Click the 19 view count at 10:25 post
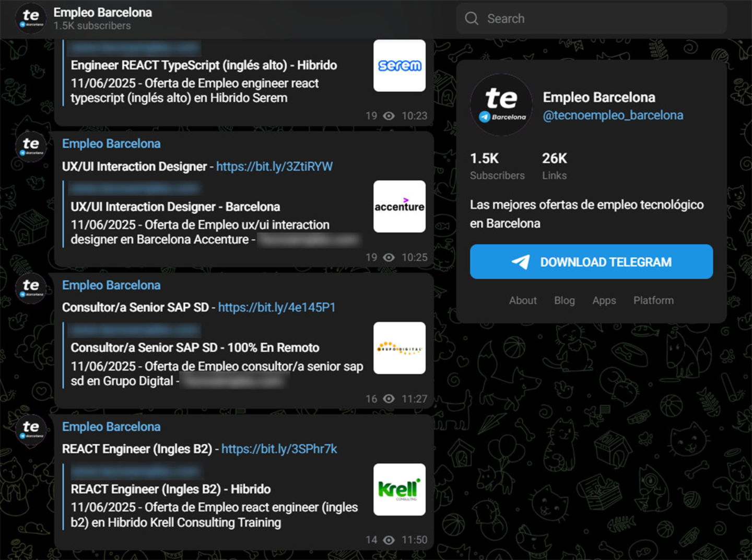The image size is (752, 560). click(x=371, y=258)
